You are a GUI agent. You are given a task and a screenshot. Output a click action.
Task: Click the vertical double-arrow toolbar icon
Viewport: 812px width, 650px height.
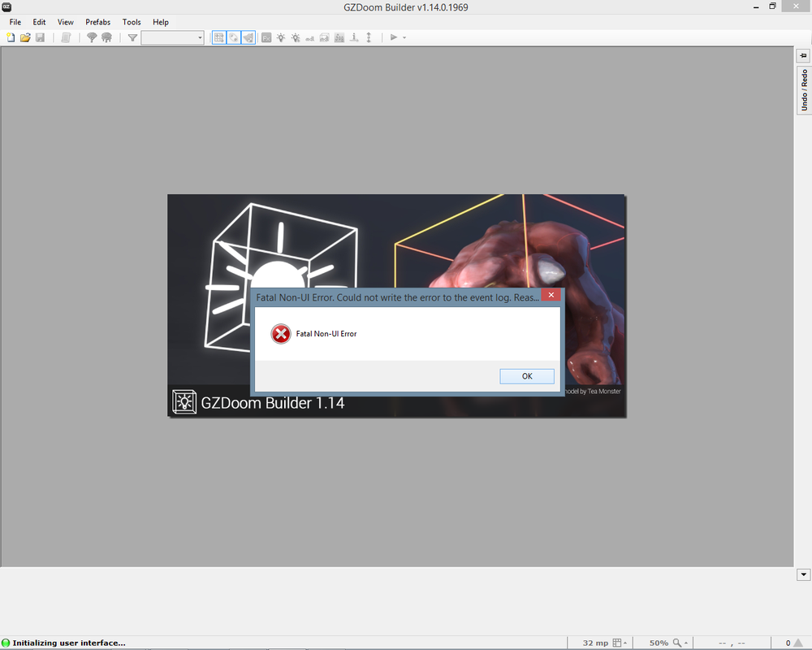tap(369, 37)
